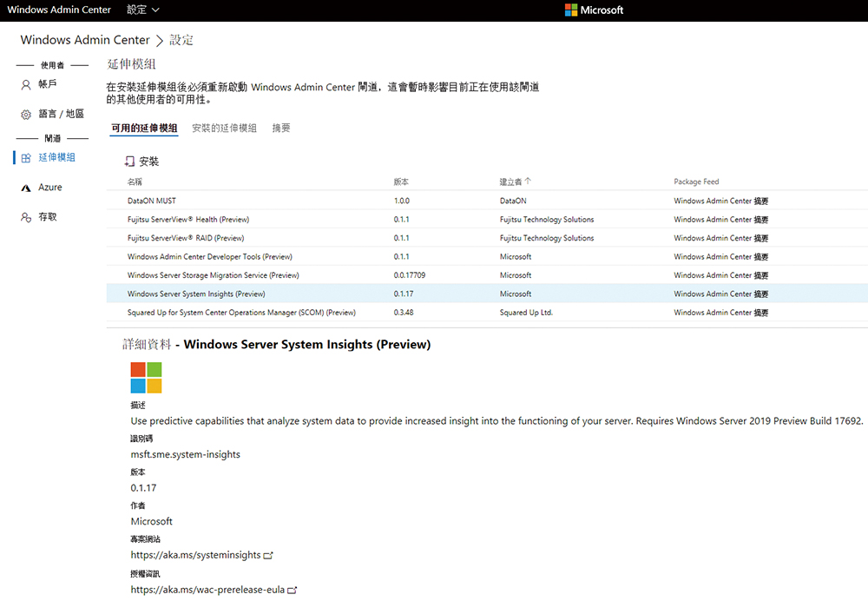Click the language/region gear icon

click(26, 115)
